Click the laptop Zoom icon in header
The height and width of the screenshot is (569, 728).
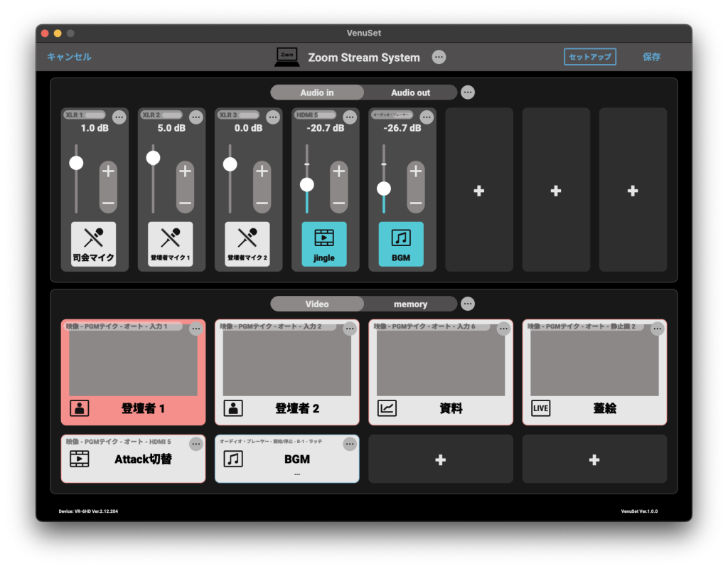tap(287, 57)
